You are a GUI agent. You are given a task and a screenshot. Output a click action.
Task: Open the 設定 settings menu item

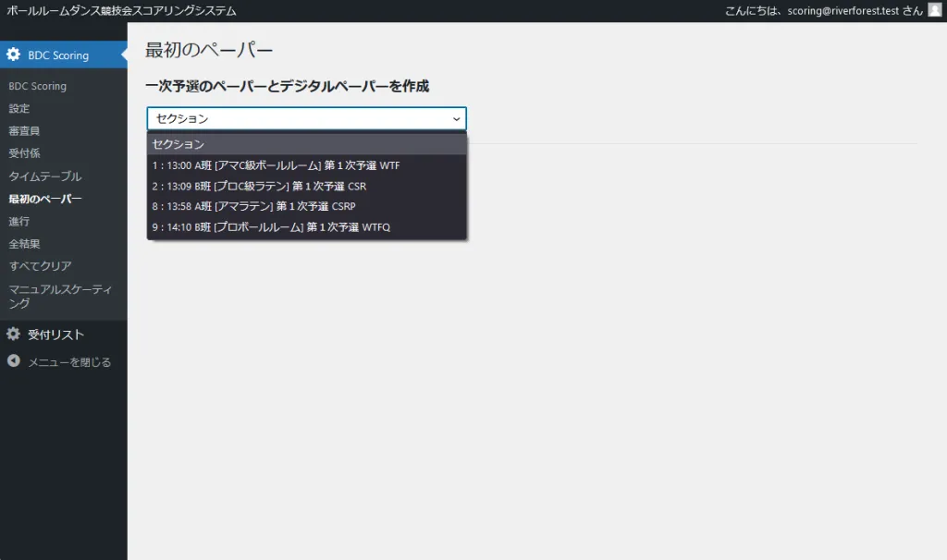19,108
